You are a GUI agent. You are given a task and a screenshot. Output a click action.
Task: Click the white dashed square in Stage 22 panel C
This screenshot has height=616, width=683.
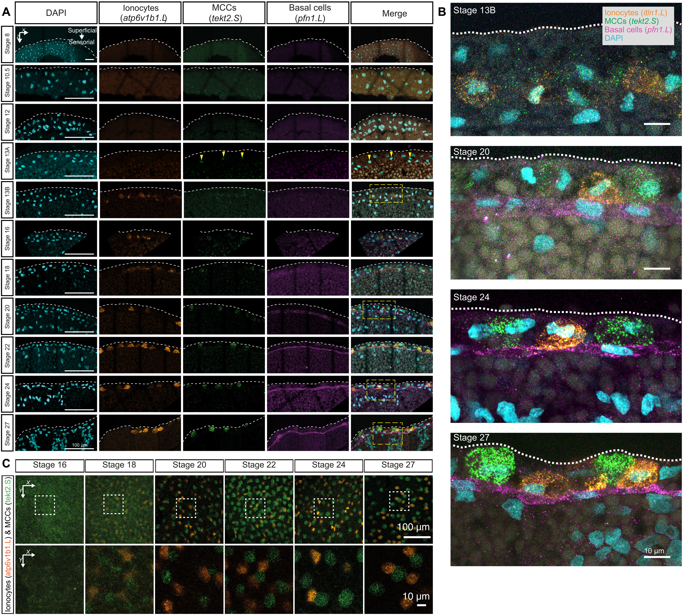click(x=255, y=508)
